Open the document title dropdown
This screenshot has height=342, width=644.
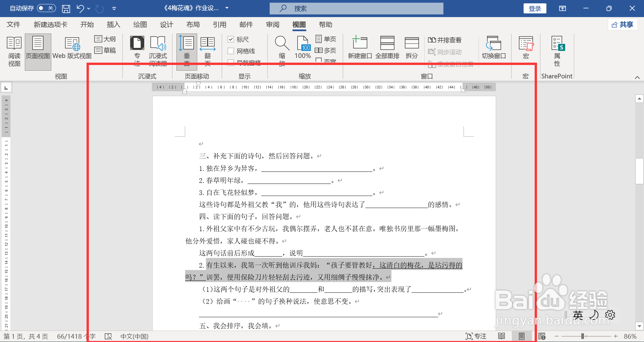click(227, 8)
